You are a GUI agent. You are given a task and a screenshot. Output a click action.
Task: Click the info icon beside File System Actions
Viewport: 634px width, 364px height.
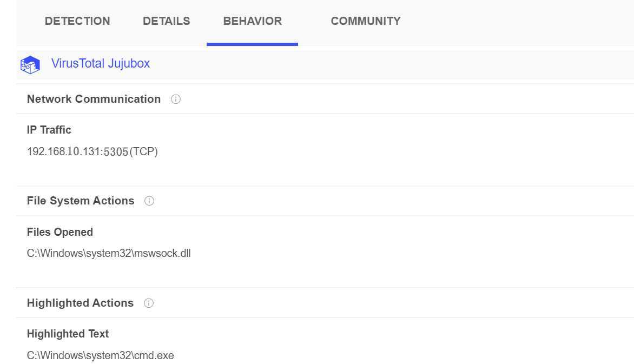149,201
